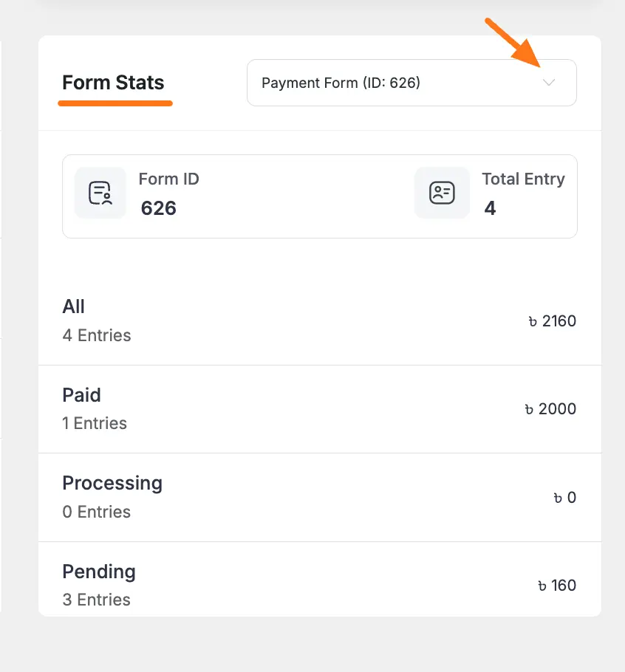This screenshot has height=672, width=625.
Task: Click the Total Entry count 4
Action: coord(490,208)
